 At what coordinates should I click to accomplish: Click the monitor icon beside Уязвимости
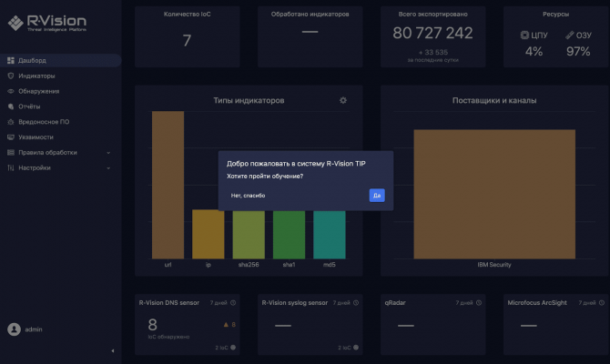pos(11,137)
